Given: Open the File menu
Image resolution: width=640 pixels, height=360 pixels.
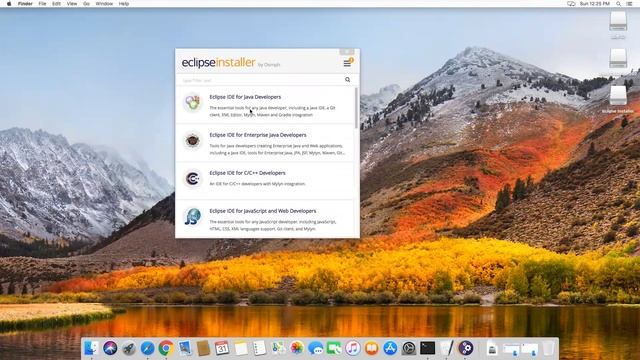Looking at the screenshot, I should pos(42,4).
